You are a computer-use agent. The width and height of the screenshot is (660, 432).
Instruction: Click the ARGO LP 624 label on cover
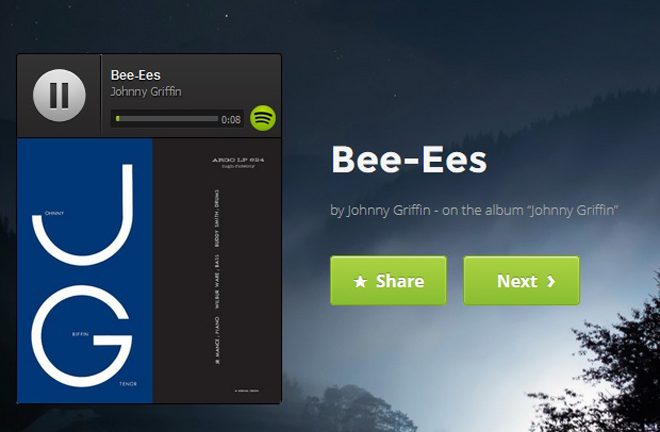(238, 160)
